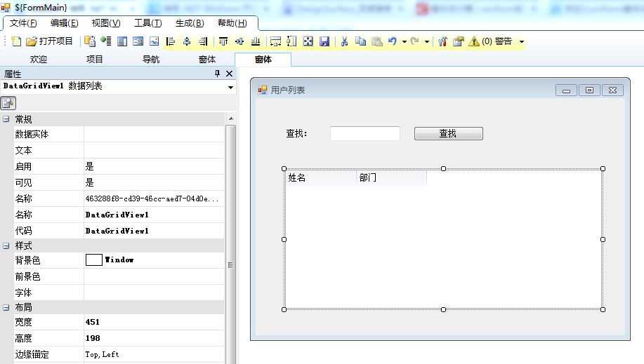The width and height of the screenshot is (644, 364).
Task: Click the 宽度 value 451
Action: (x=93, y=322)
